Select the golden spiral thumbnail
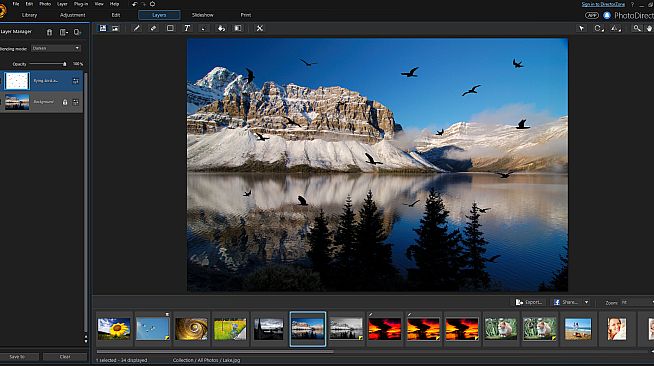Image resolution: width=654 pixels, height=366 pixels. (x=191, y=328)
